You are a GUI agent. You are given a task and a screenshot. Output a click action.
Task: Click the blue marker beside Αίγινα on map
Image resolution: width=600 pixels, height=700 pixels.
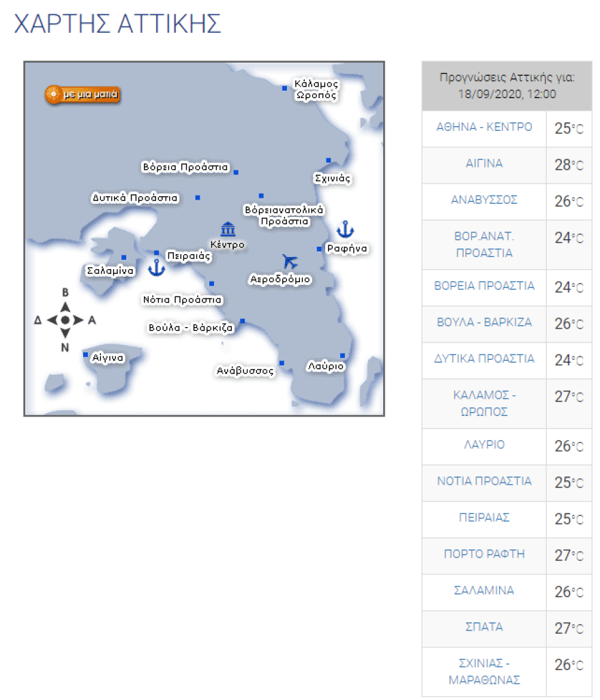tap(86, 354)
